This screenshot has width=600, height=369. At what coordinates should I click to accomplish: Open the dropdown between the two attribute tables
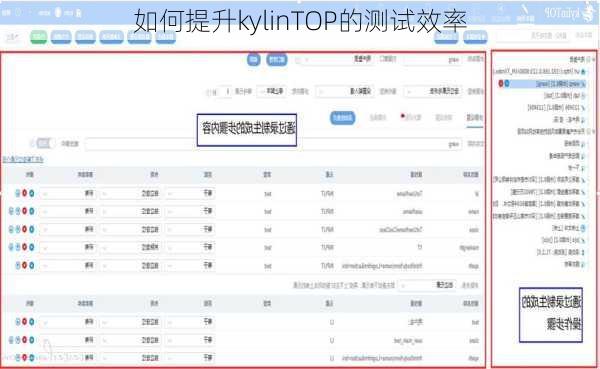click(x=427, y=285)
